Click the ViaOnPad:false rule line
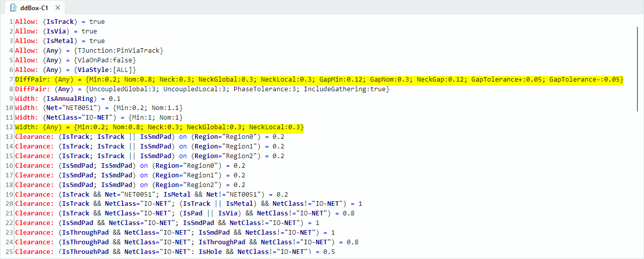The height and width of the screenshot is (259, 644). (75, 60)
